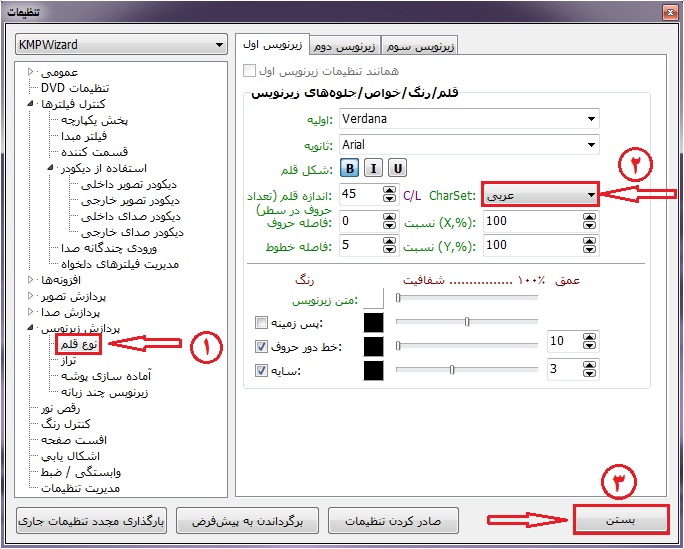
Task: Switch to زیرنویس دوم tab
Action: click(x=345, y=47)
